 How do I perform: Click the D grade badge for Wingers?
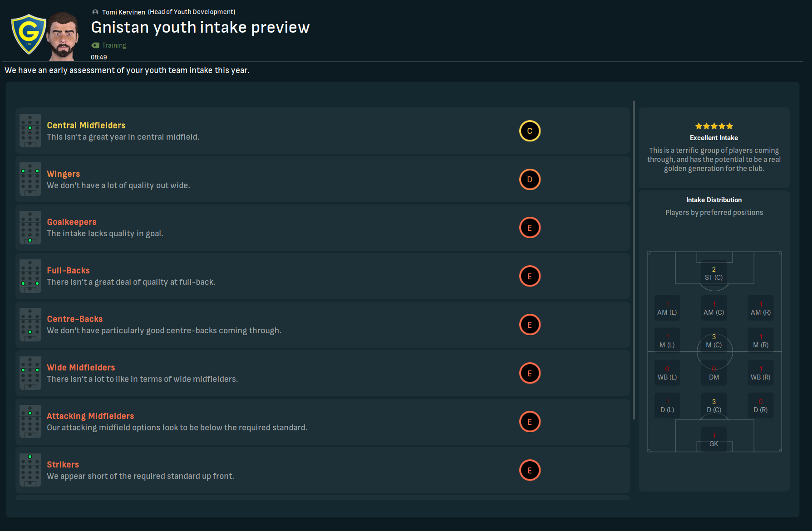530,180
